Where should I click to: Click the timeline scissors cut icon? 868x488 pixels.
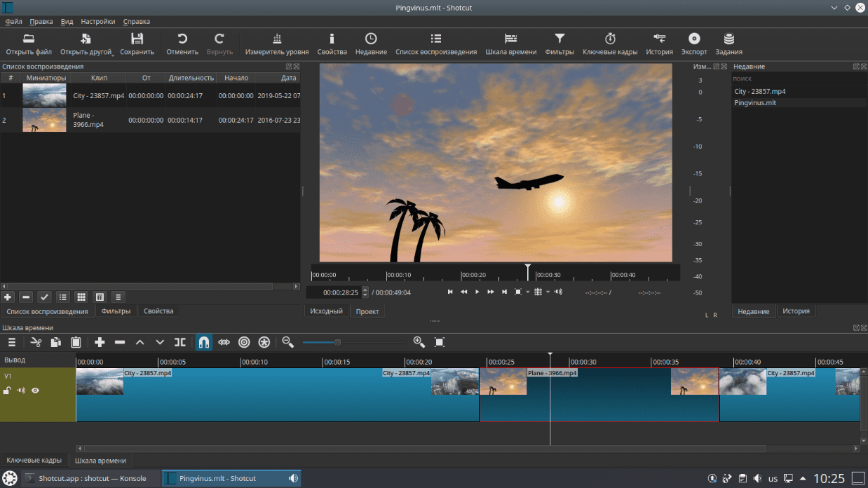[x=36, y=342]
